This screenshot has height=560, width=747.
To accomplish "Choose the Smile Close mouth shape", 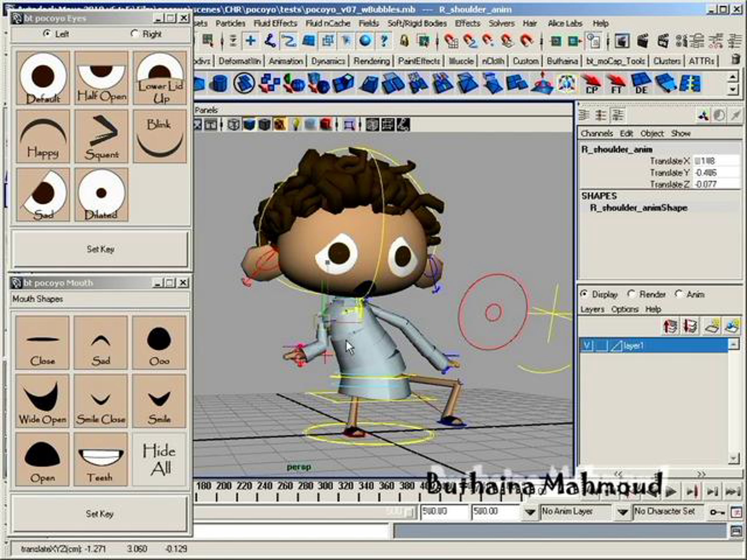I will coord(101,401).
